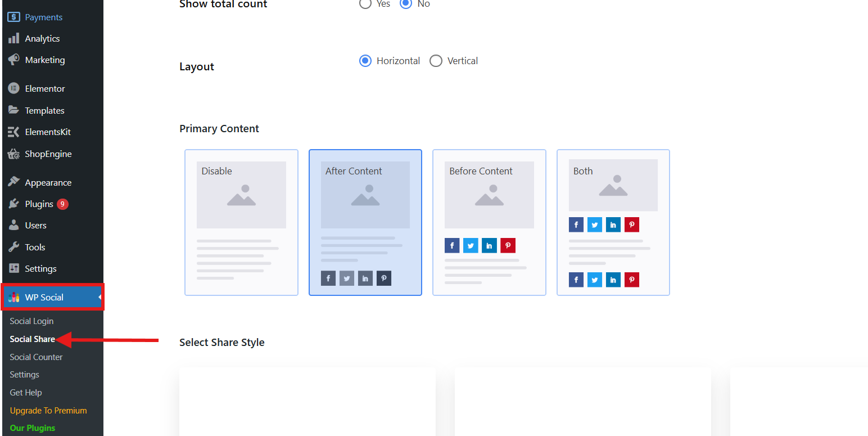868x436 pixels.
Task: Click Twitter icon in Before Content card
Action: (x=471, y=245)
